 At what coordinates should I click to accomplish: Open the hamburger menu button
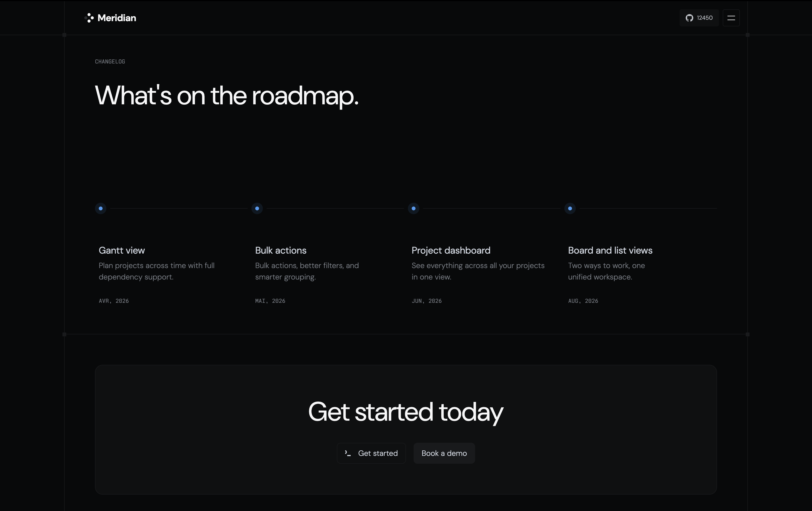(x=731, y=18)
